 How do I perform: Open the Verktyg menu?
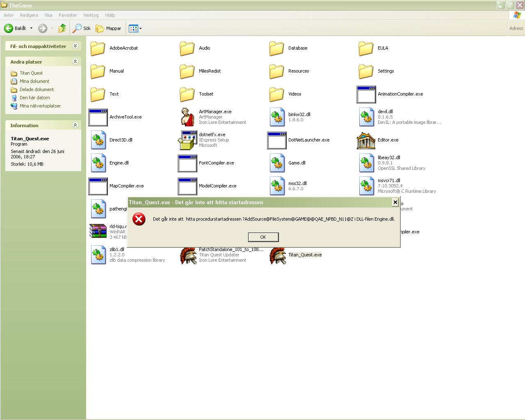tap(91, 15)
